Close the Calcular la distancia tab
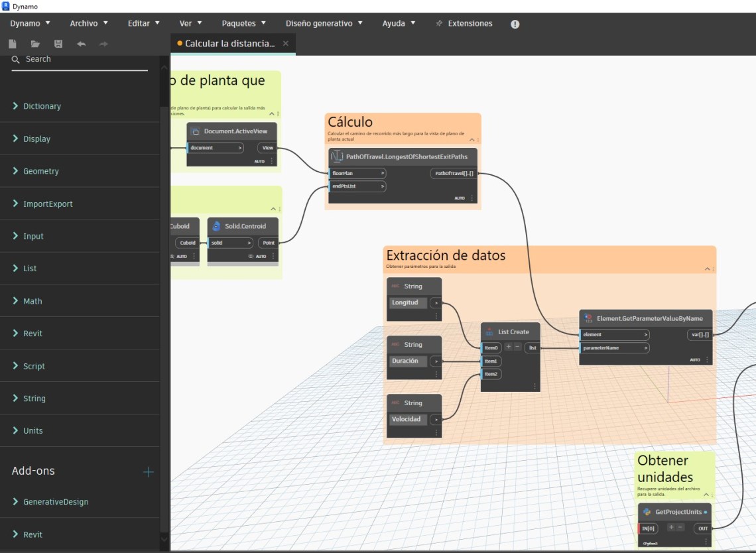Viewport: 756px width, 553px height. 286,43
